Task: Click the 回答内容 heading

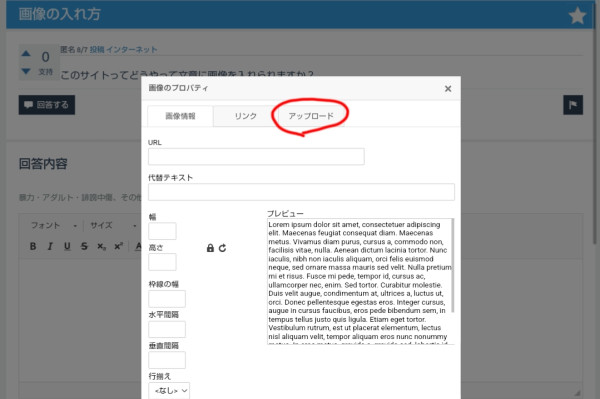Action: [43, 164]
